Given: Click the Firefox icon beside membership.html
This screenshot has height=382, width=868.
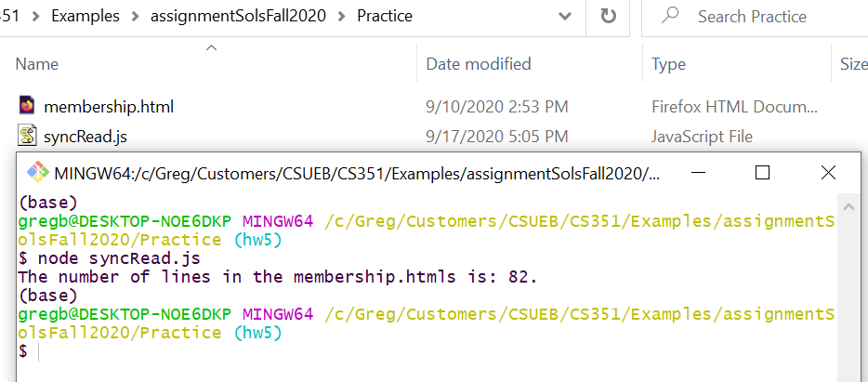Looking at the screenshot, I should 27,105.
